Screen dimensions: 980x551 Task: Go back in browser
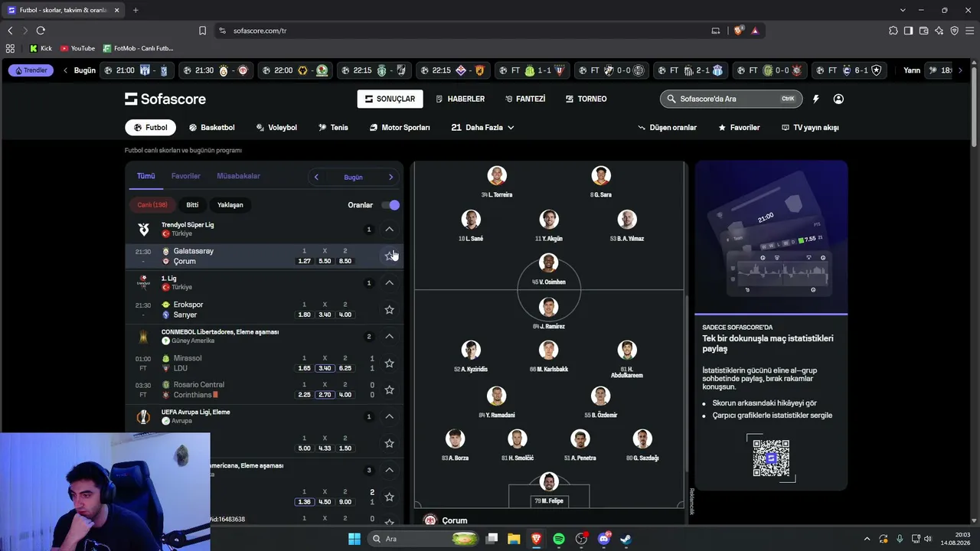click(10, 31)
